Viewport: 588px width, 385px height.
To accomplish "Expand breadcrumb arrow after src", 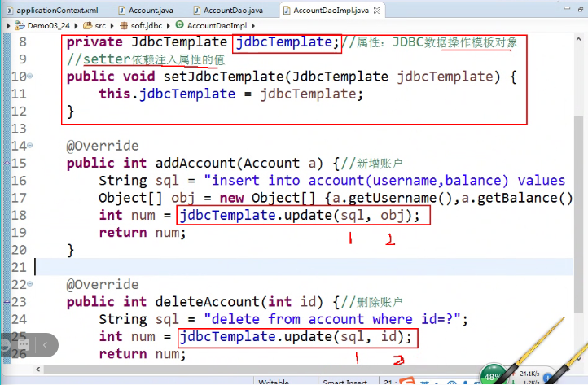I will coord(112,25).
